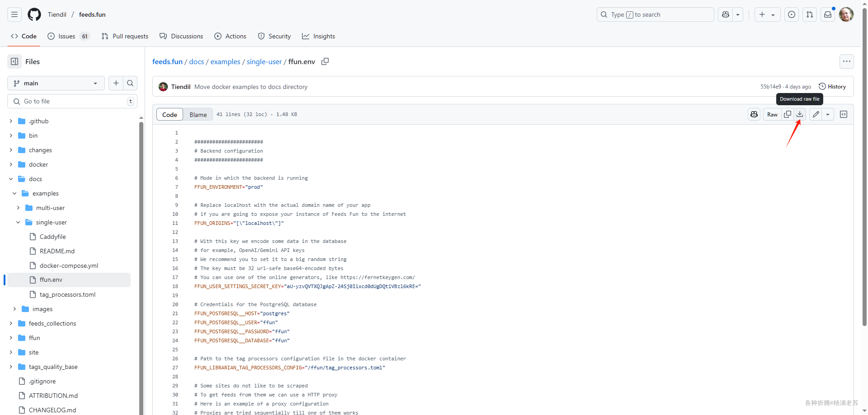Open the symbols panel icon
868x415 pixels.
point(844,114)
